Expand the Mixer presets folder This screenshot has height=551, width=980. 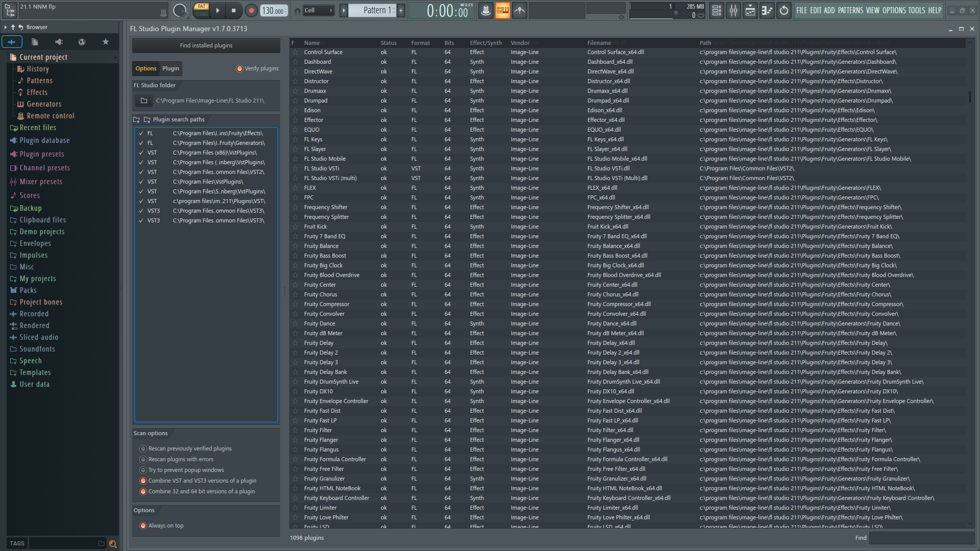(36, 182)
